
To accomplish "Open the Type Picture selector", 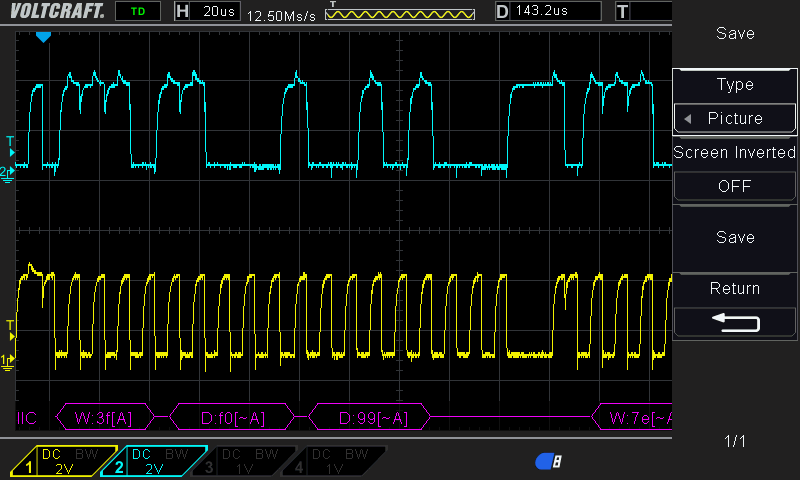I will 735,118.
